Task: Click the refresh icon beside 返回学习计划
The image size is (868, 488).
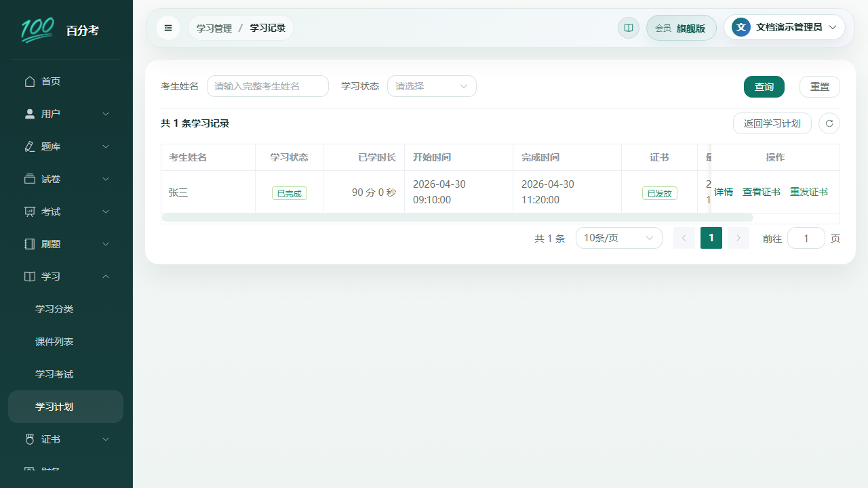Action: tap(829, 123)
